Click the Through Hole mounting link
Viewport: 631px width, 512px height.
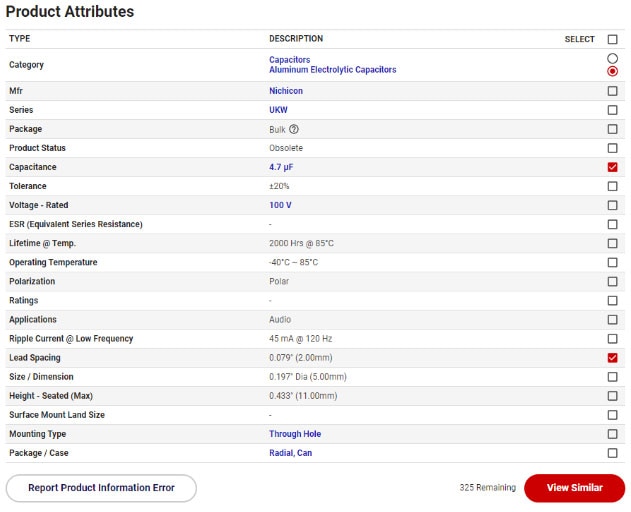[295, 434]
